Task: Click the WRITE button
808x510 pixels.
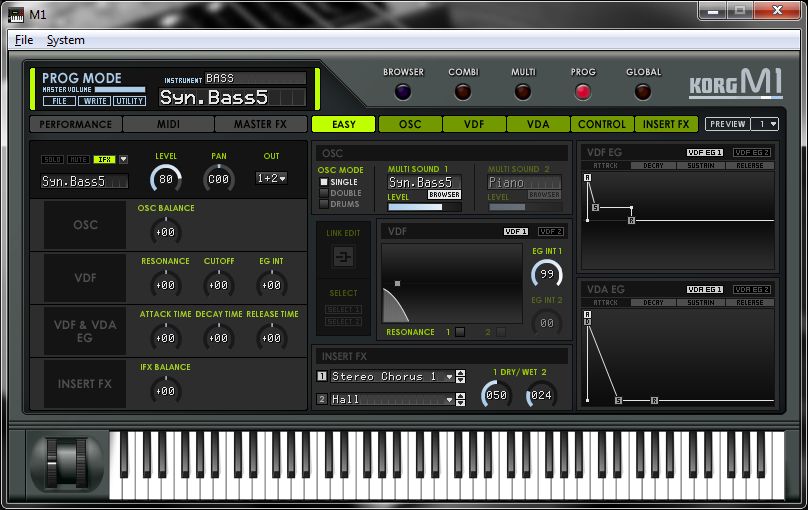Action: tap(95, 101)
